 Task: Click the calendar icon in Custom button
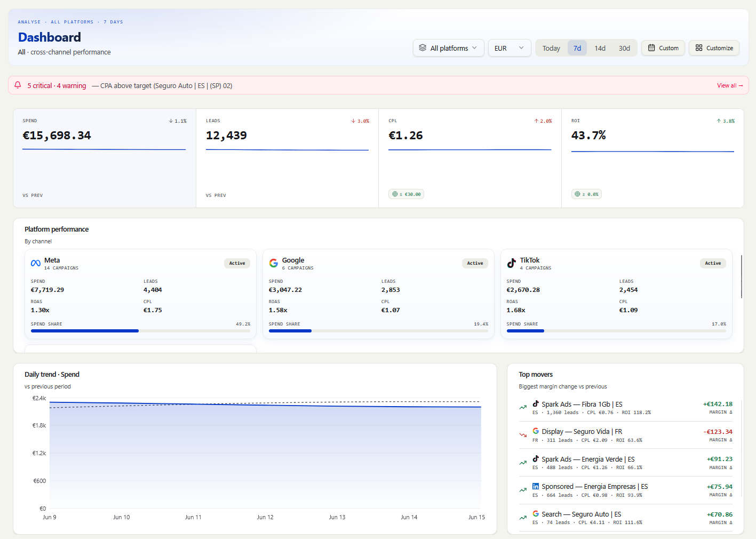[x=651, y=47]
